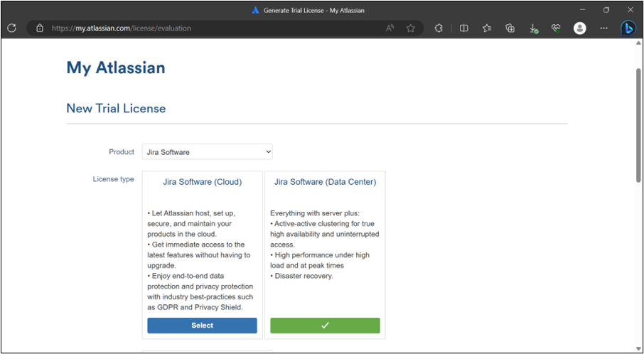
Task: Click New Trial License heading text
Action: (x=117, y=109)
